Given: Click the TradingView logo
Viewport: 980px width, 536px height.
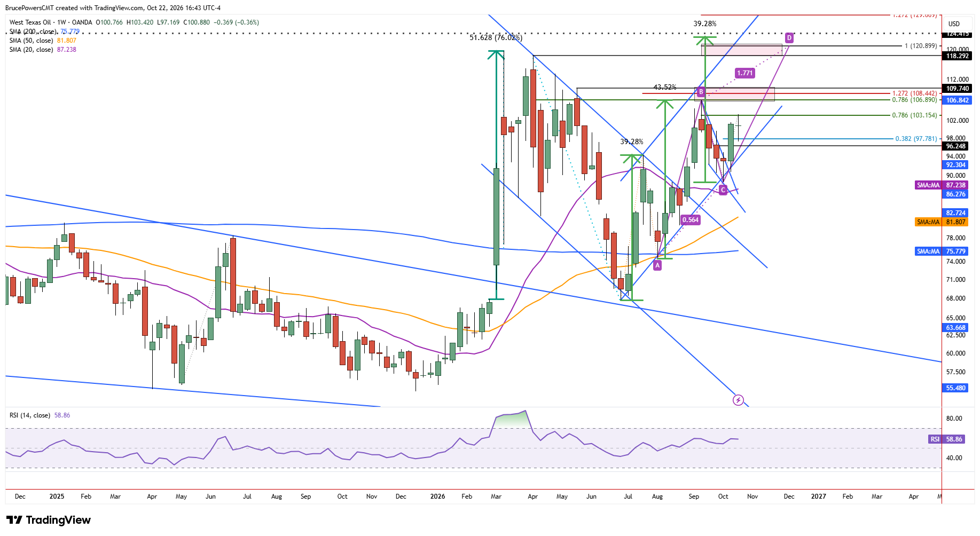Looking at the screenshot, I should (x=49, y=520).
